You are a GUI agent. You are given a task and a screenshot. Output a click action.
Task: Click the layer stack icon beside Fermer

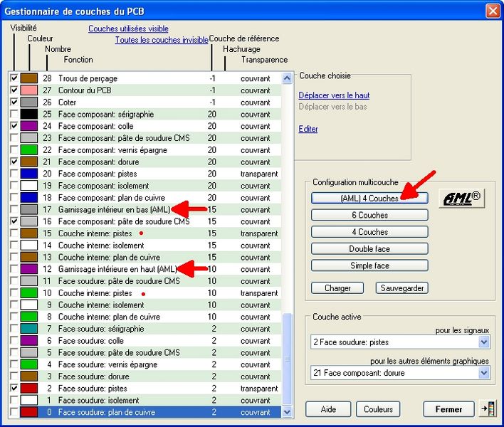point(488,409)
